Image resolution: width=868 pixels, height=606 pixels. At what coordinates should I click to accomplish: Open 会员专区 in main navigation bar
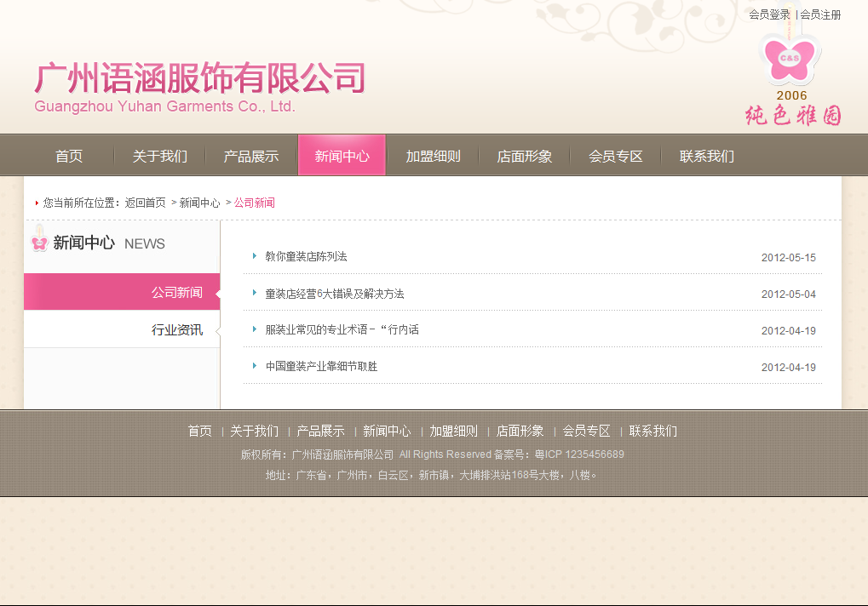[x=616, y=156]
